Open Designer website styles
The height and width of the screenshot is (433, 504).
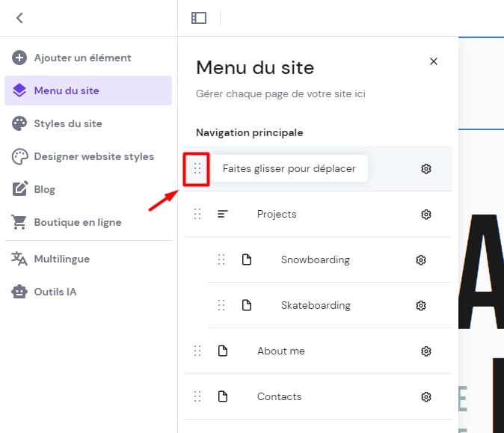tap(88, 156)
